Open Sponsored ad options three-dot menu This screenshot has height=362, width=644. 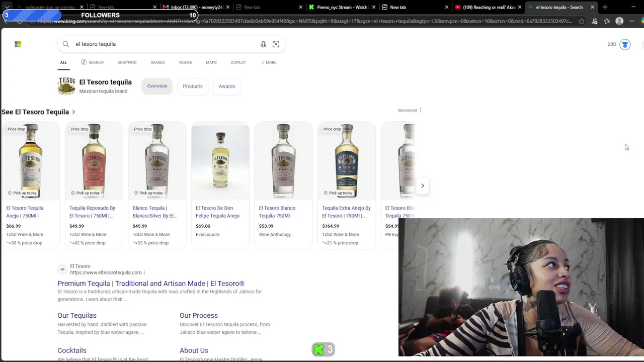click(420, 110)
